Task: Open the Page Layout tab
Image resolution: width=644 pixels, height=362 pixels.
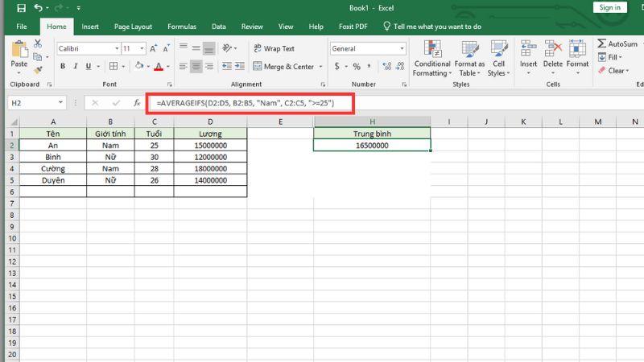Action: point(133,27)
